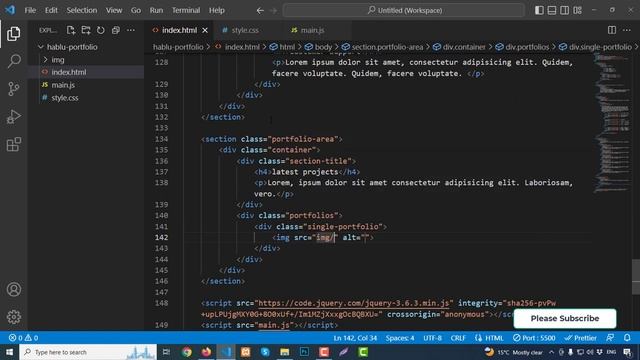Toggle the bottom panel layout
This screenshot has height=360, width=640.
(552, 10)
